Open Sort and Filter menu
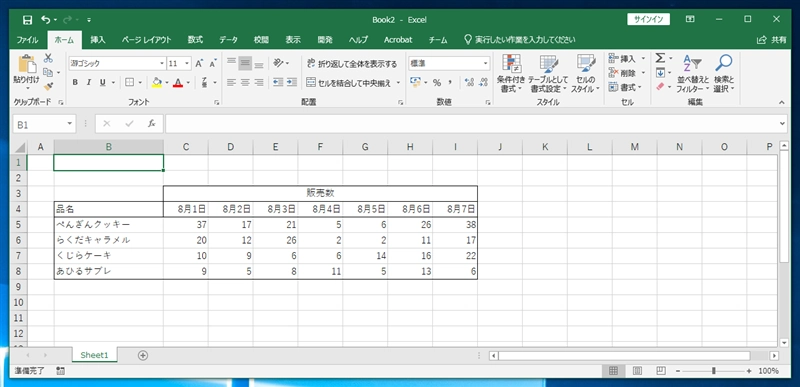 click(x=693, y=73)
